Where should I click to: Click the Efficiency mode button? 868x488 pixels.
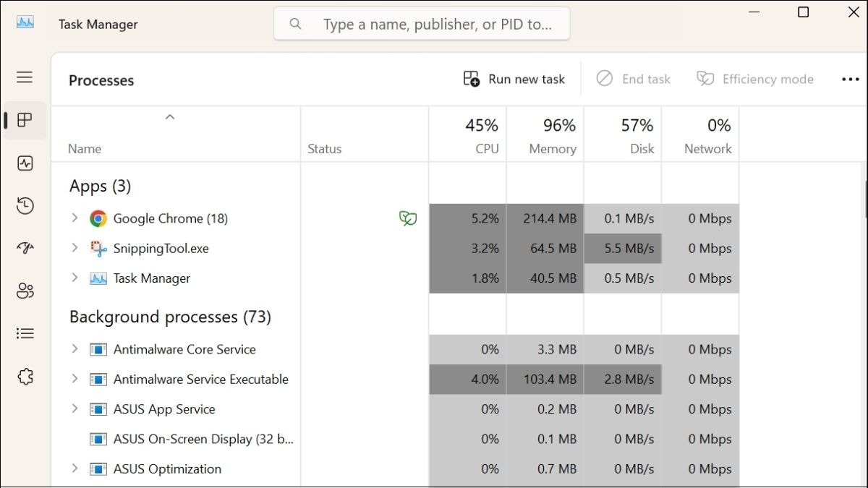pos(755,79)
